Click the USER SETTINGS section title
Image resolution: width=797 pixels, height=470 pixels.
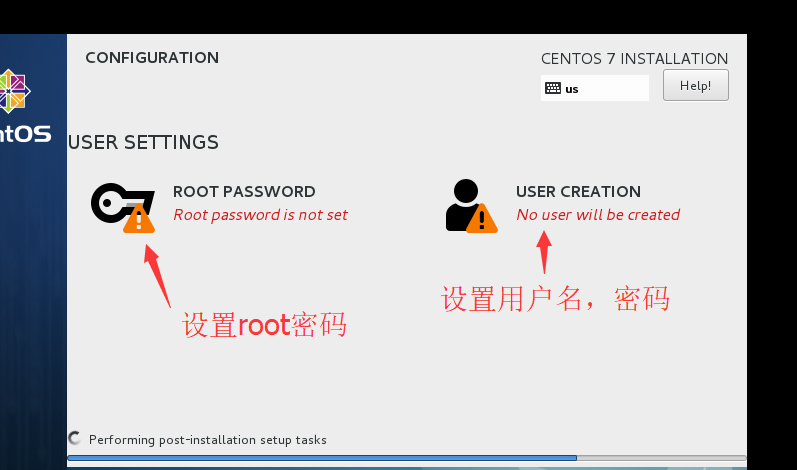143,142
